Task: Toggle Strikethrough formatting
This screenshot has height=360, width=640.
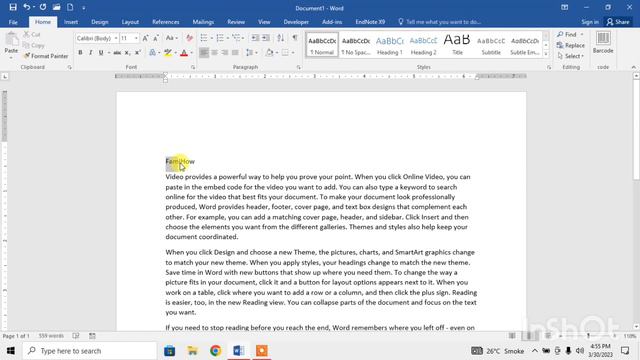Action: click(x=117, y=53)
